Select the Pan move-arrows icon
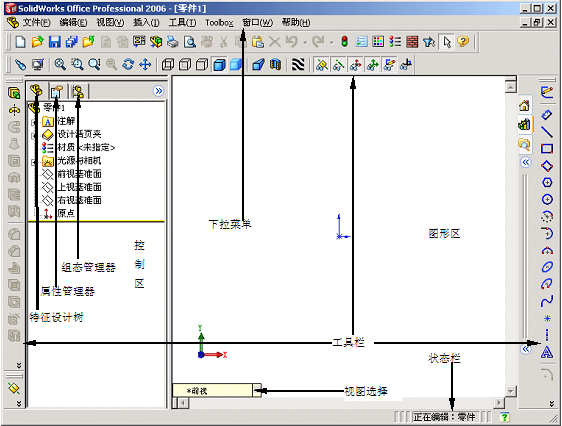 tap(145, 64)
